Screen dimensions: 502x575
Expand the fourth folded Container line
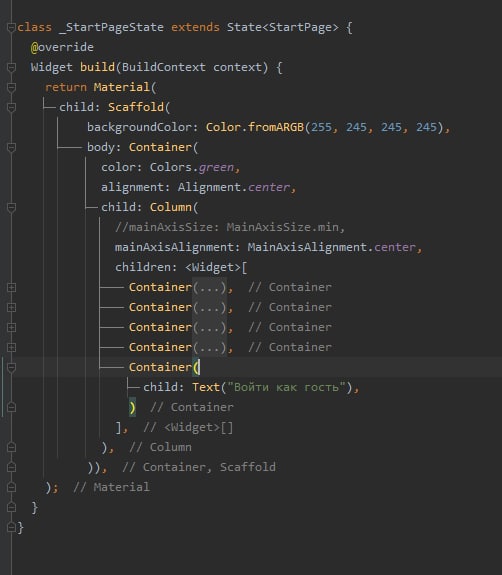[x=11, y=347]
